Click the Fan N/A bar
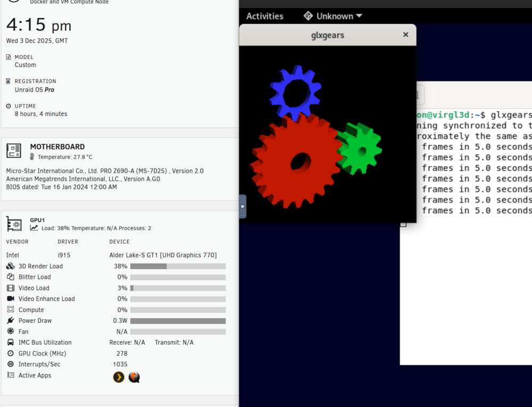 tap(178, 331)
